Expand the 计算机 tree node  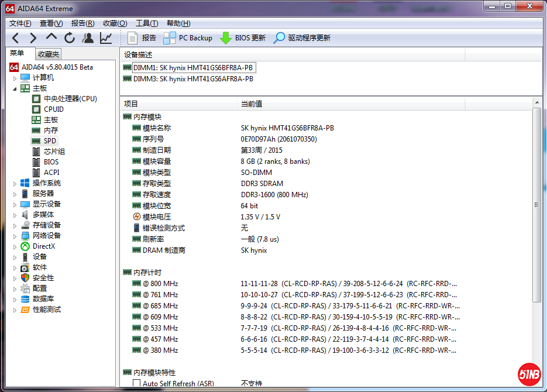tap(16, 77)
